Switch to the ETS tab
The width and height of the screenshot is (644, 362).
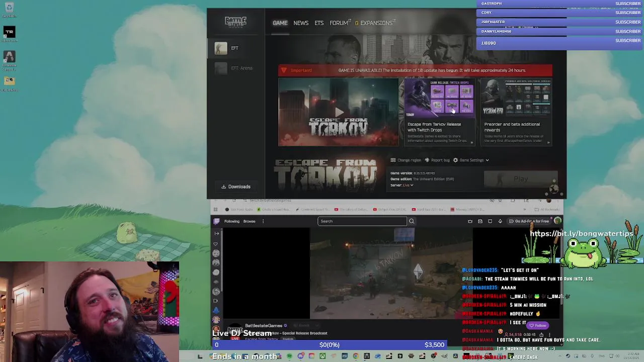319,23
